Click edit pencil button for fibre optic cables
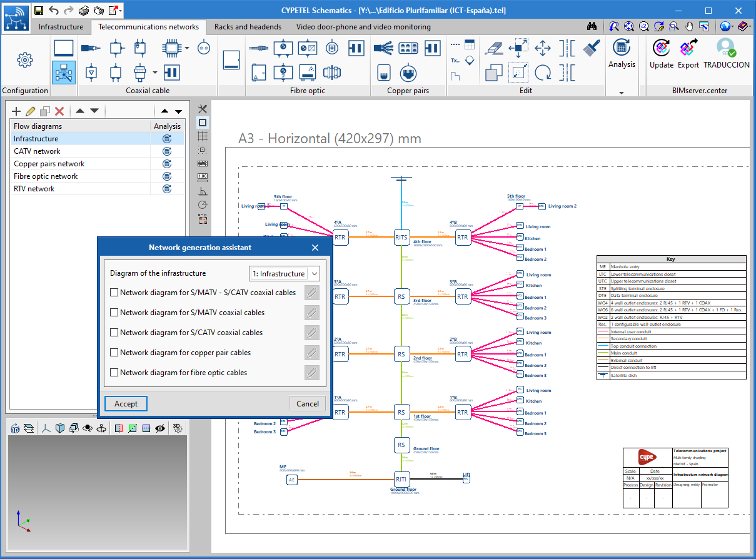The width and height of the screenshot is (756, 559). click(311, 373)
